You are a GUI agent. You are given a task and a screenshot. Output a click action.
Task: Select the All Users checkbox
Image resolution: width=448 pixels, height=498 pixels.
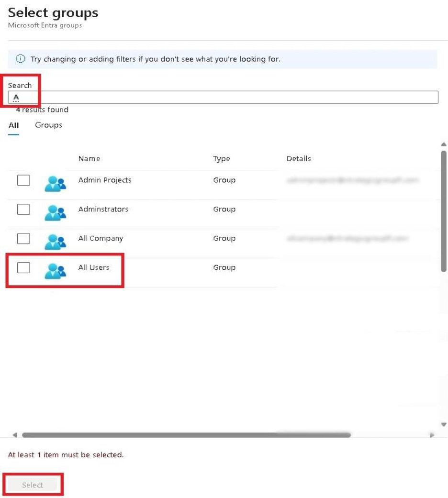tap(23, 268)
